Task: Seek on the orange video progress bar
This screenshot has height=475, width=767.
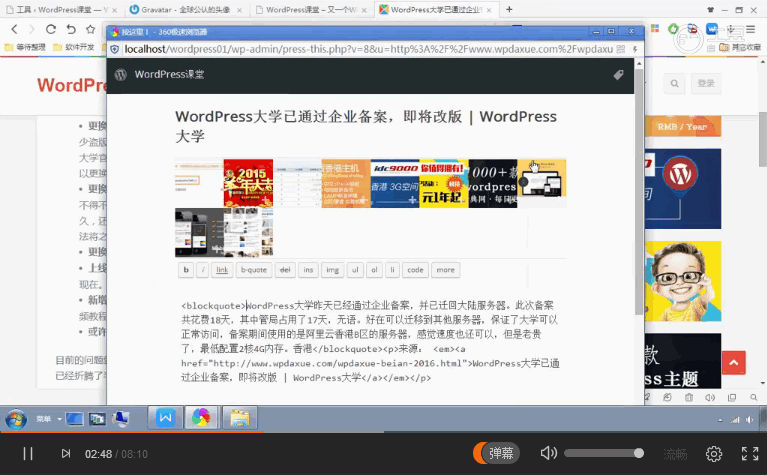Action: click(384, 431)
